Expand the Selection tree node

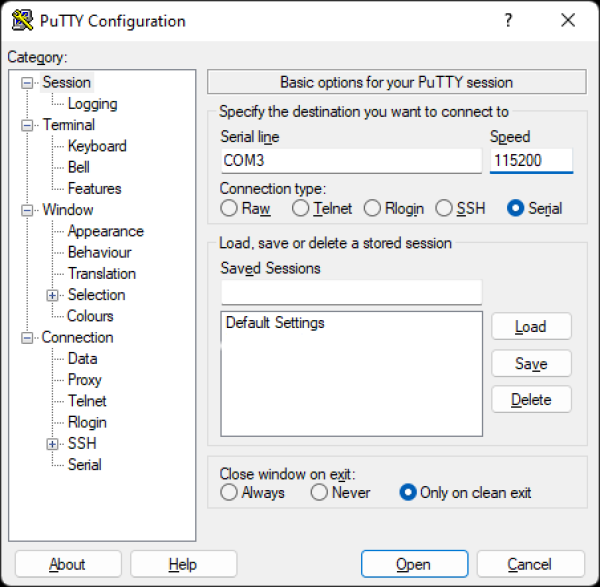click(52, 295)
